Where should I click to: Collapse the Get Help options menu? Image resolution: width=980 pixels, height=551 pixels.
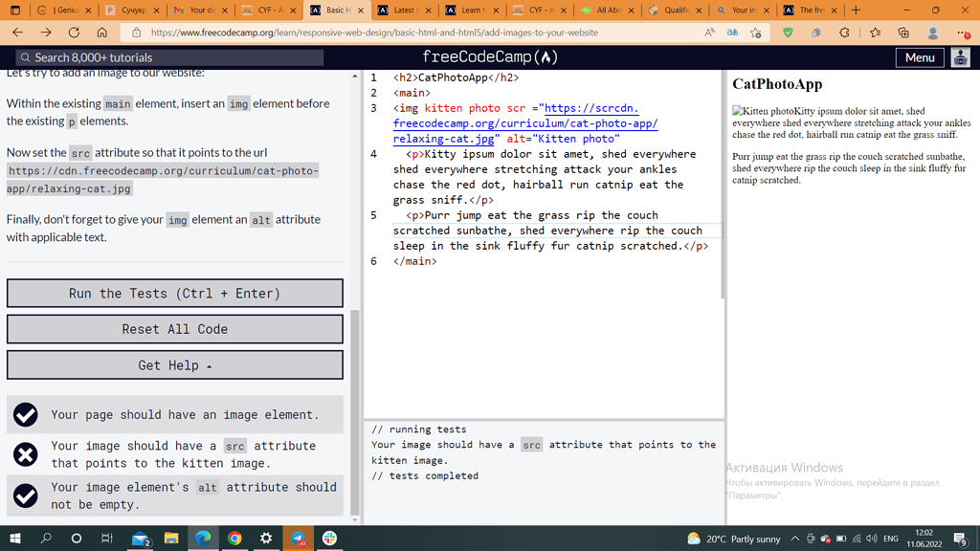point(175,364)
